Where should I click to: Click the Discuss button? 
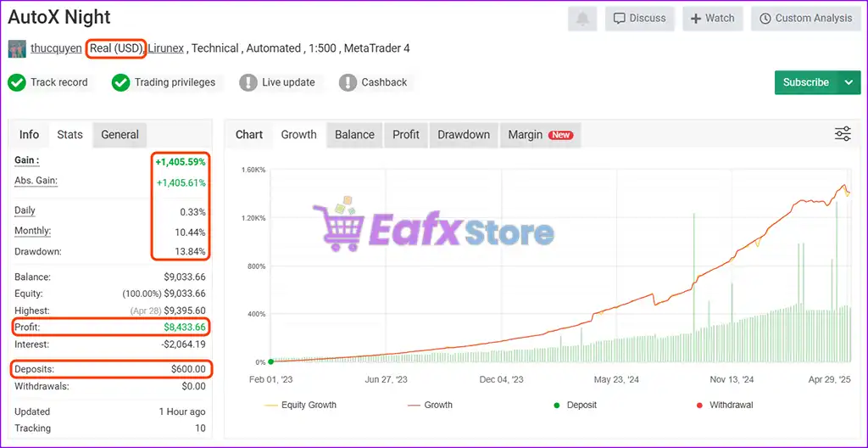pyautogui.click(x=639, y=19)
